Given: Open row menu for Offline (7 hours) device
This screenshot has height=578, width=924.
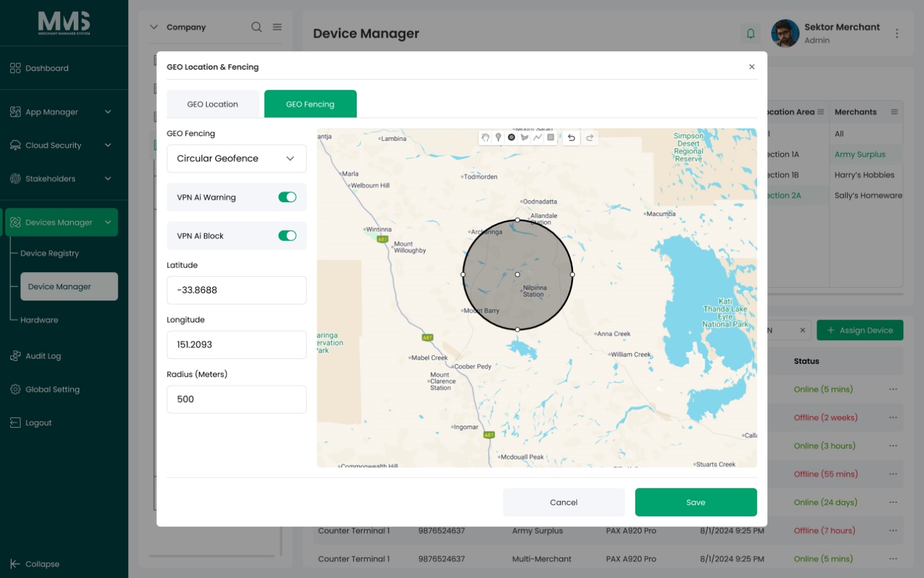Looking at the screenshot, I should tap(893, 531).
